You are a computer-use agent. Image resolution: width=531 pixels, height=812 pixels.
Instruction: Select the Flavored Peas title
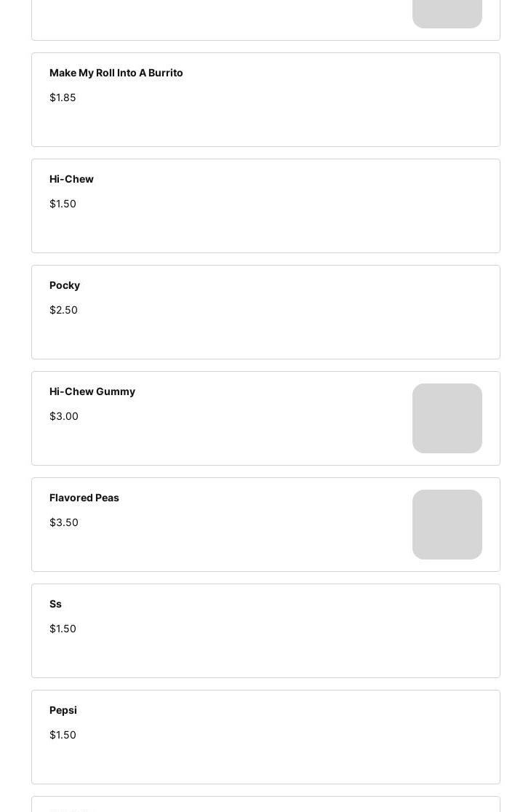point(84,498)
